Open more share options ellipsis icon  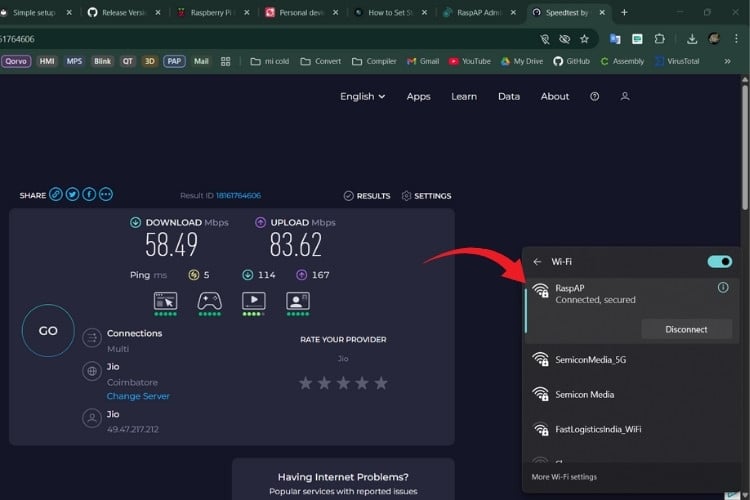point(106,195)
